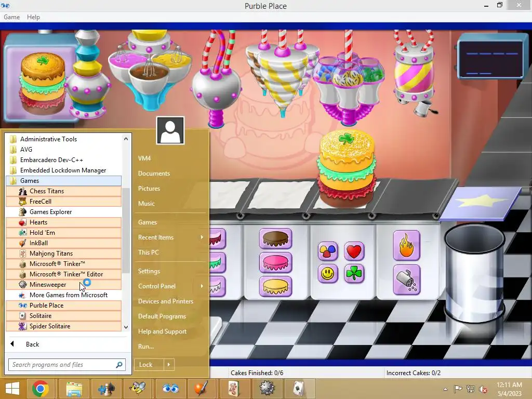
Task: Click the Lock button
Action: (149, 365)
